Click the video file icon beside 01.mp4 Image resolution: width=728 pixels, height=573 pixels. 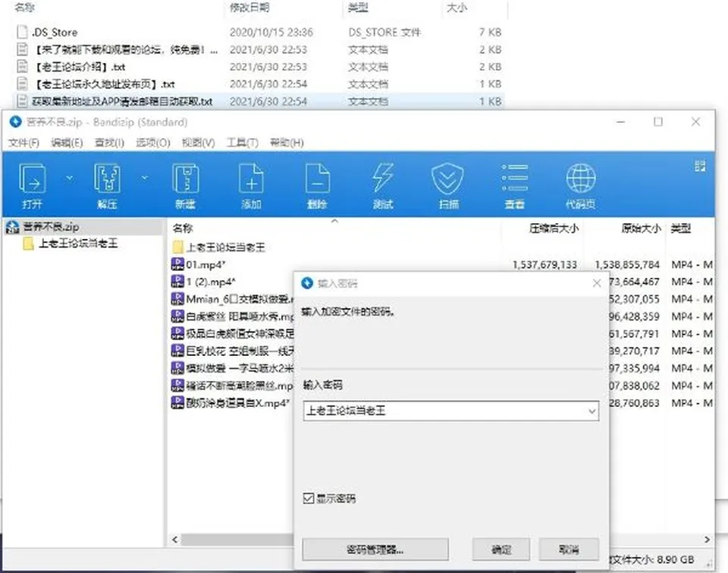177,264
